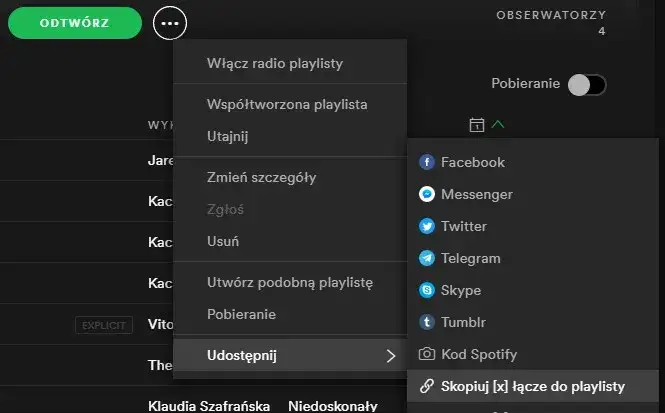This screenshot has width=665, height=413.
Task: Click the Telegram paper plane icon
Action: (x=427, y=258)
